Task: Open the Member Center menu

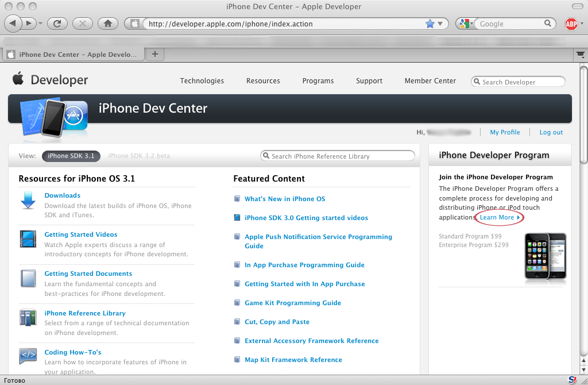Action: pos(430,80)
